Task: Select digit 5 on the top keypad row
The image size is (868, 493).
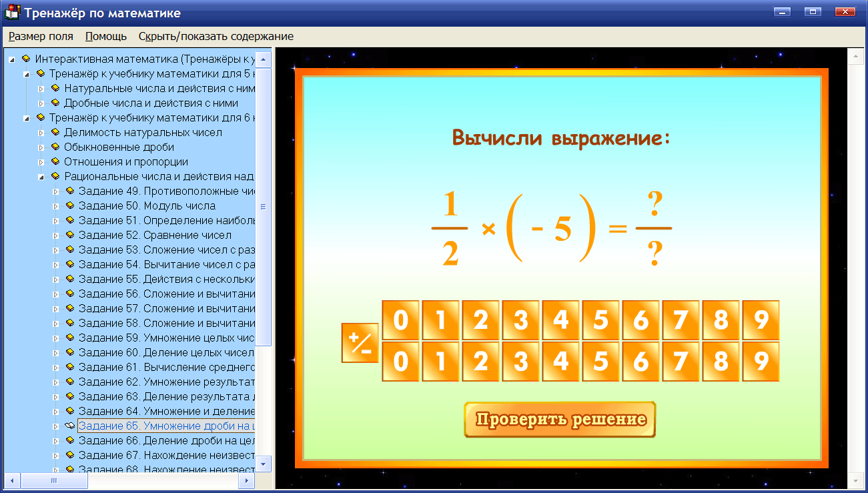Action: coord(600,321)
